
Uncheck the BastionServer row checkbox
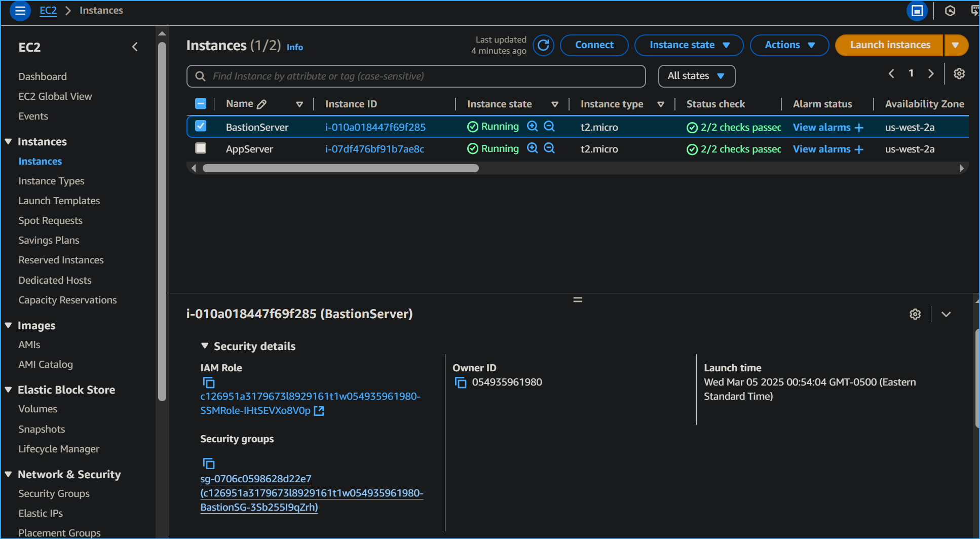201,126
